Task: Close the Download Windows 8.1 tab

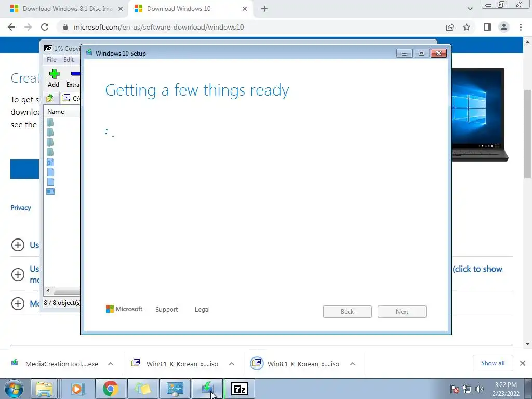Action: (121, 9)
